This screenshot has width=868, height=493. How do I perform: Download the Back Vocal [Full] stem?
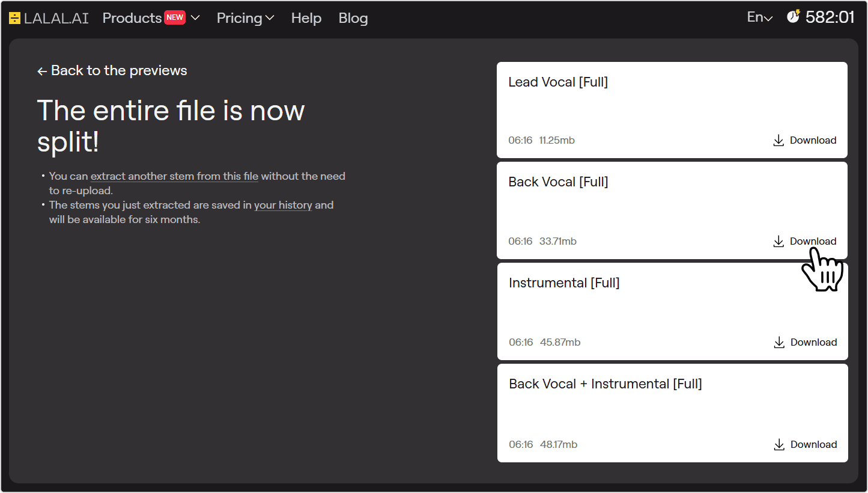click(x=805, y=241)
